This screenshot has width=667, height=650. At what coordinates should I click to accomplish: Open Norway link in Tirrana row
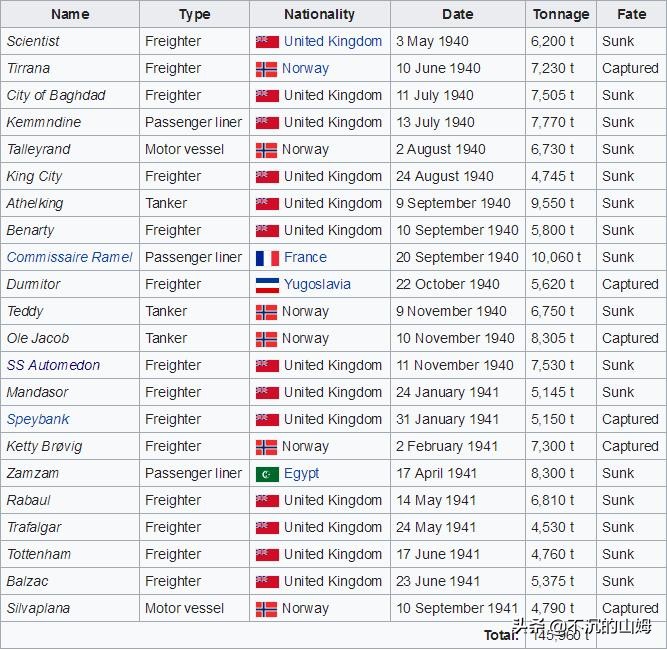click(x=306, y=69)
